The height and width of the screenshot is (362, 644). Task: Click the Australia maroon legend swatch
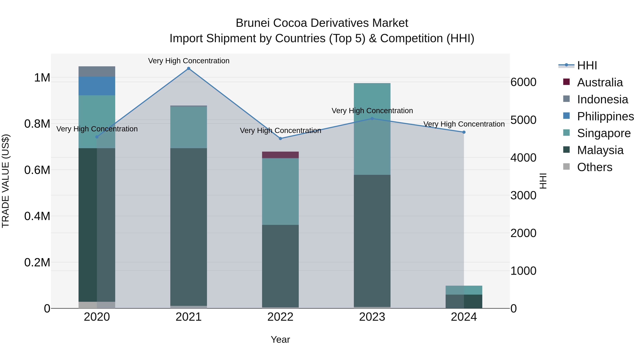[566, 82]
